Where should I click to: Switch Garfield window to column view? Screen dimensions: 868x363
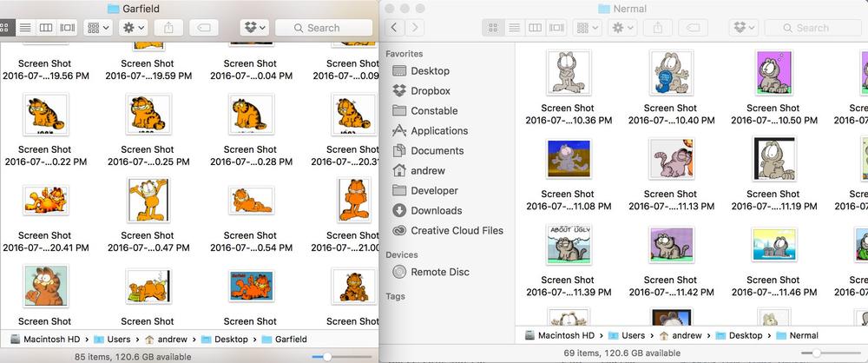[47, 27]
